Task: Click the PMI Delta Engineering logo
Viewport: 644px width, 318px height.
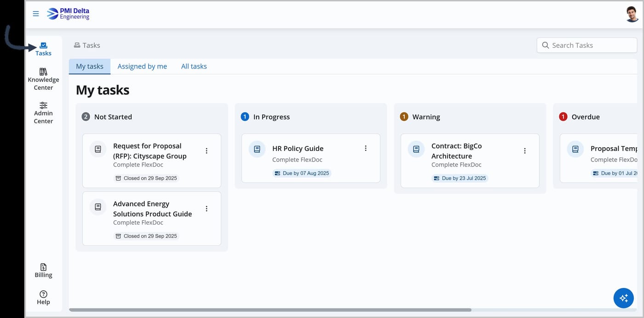Action: (68, 14)
